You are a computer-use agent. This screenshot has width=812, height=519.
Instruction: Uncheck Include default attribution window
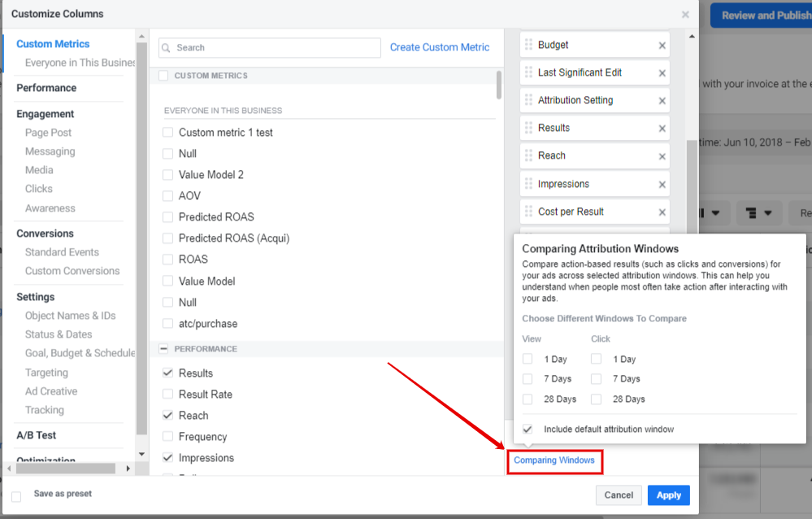tap(528, 430)
